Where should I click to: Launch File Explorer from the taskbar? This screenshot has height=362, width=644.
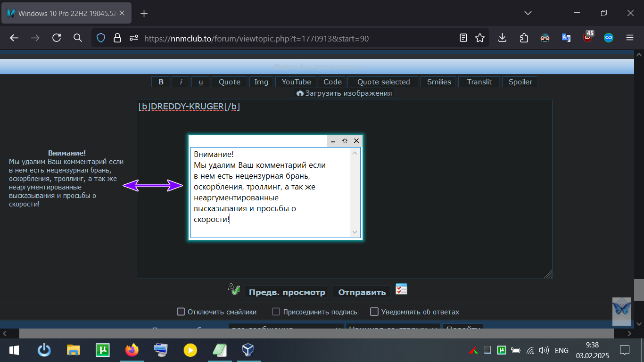(x=73, y=350)
